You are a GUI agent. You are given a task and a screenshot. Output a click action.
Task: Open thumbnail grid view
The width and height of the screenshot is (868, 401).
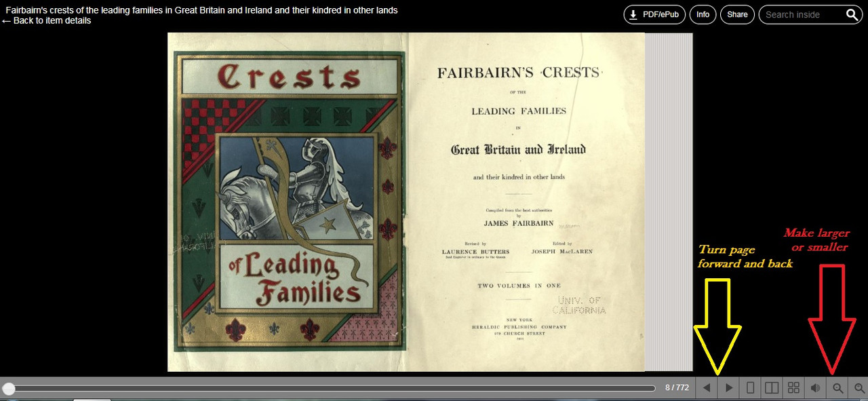point(793,388)
